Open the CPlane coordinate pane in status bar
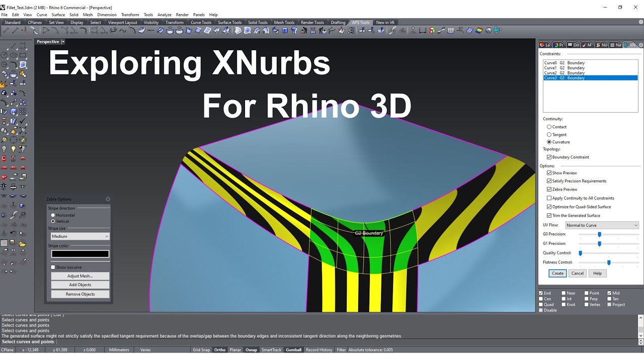644x362 pixels. point(8,350)
